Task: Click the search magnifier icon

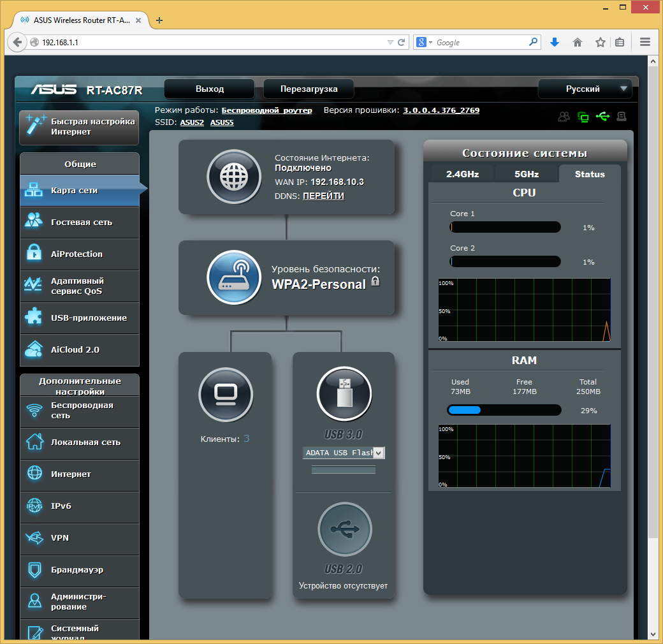Action: pos(533,42)
